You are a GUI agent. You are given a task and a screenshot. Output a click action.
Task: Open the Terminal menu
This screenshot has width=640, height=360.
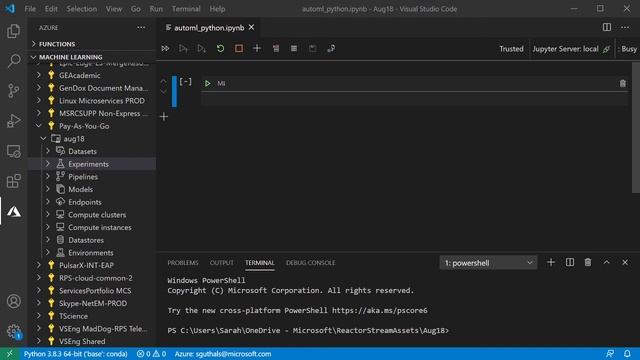pos(186,9)
